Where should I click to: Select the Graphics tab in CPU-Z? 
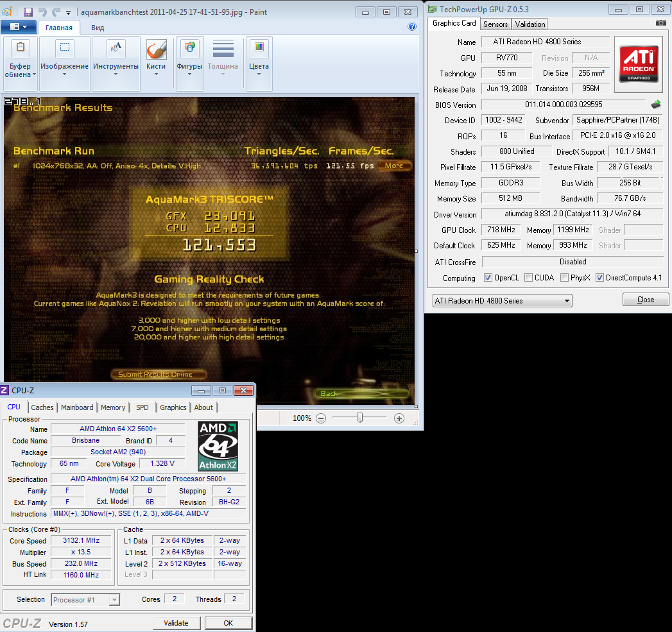tap(173, 407)
